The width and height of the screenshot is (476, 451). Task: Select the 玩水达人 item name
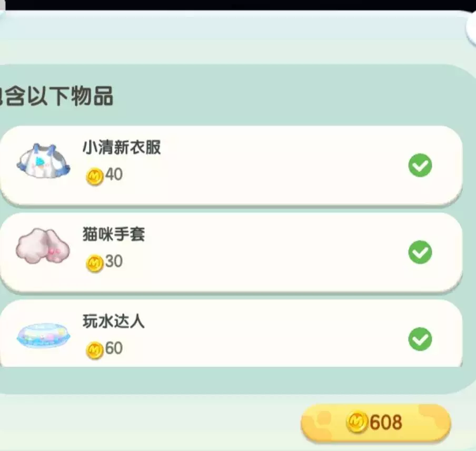point(114,321)
